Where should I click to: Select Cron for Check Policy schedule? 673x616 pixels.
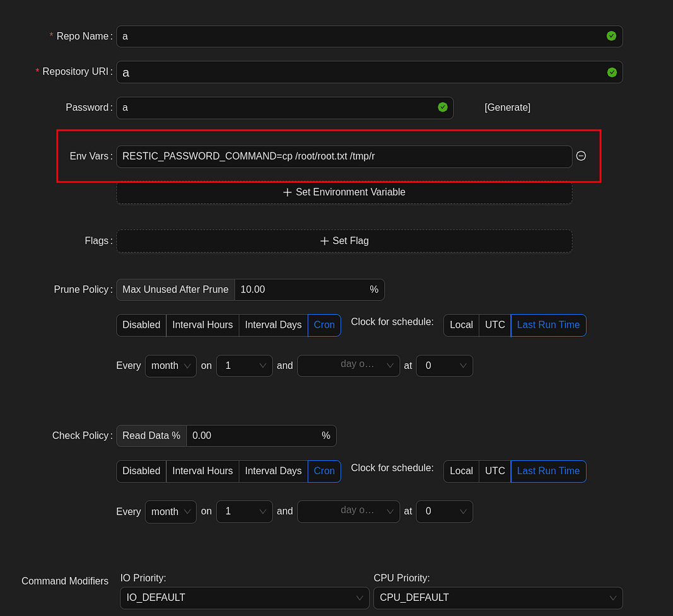click(324, 471)
